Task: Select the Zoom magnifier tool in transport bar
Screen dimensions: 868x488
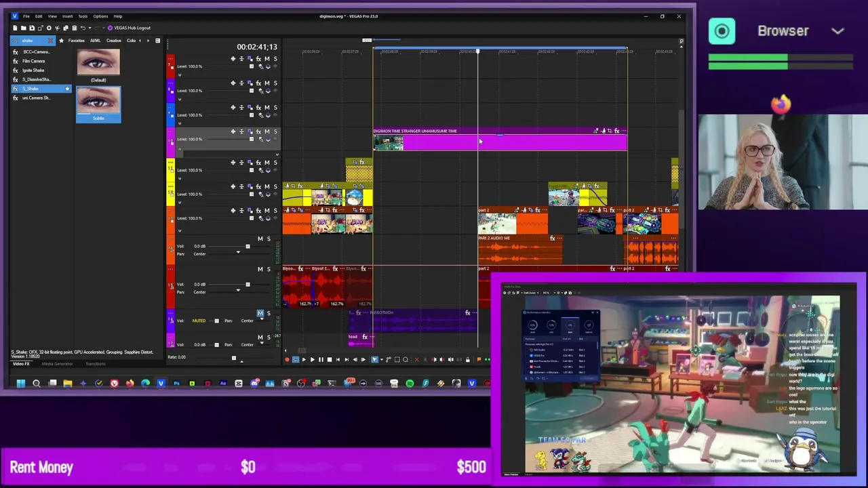Action: coord(406,360)
